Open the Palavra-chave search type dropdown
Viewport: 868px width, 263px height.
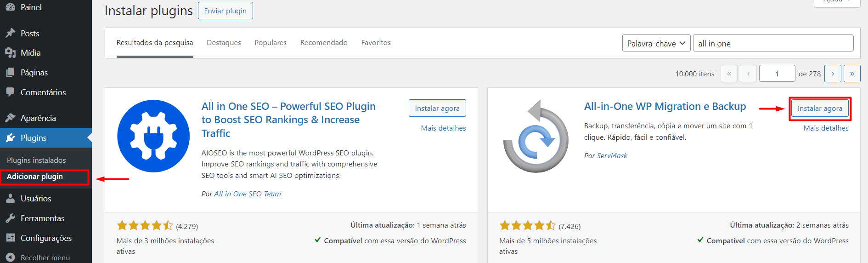[656, 44]
